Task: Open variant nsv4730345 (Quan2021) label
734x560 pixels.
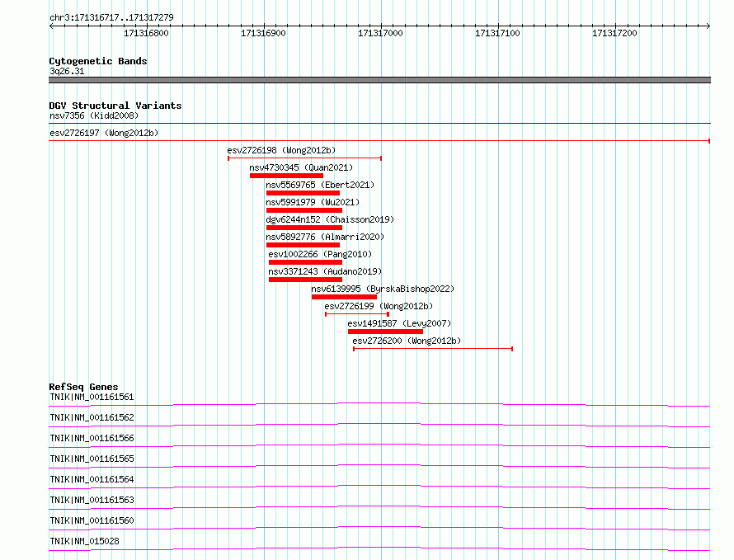Action: click(x=301, y=167)
